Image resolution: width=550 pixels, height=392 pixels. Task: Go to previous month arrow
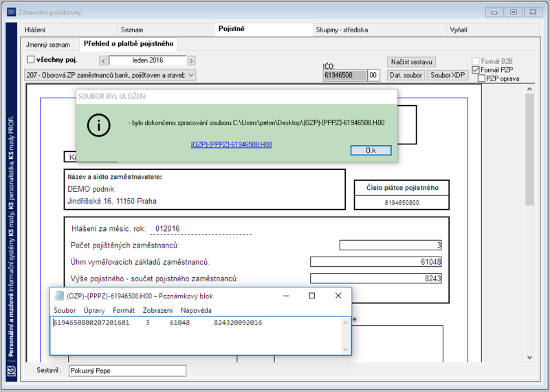[x=103, y=61]
